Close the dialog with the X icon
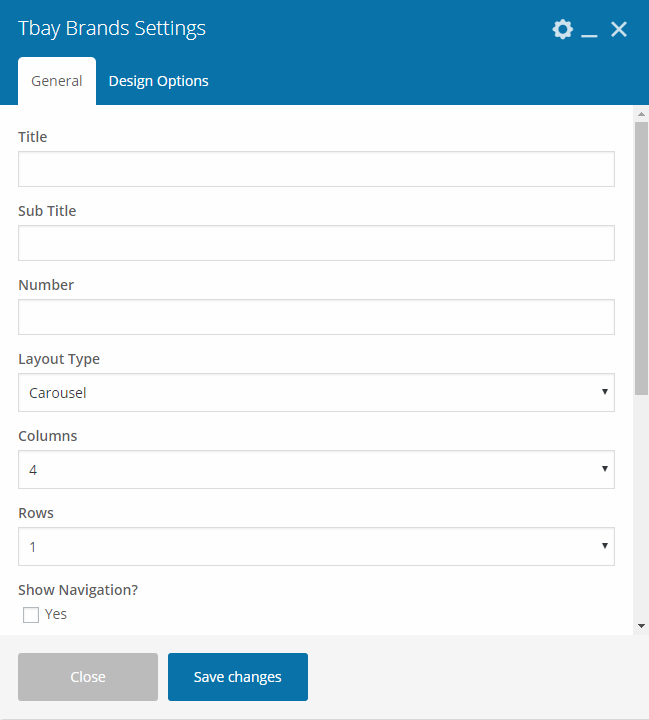This screenshot has width=649, height=720. [x=619, y=29]
